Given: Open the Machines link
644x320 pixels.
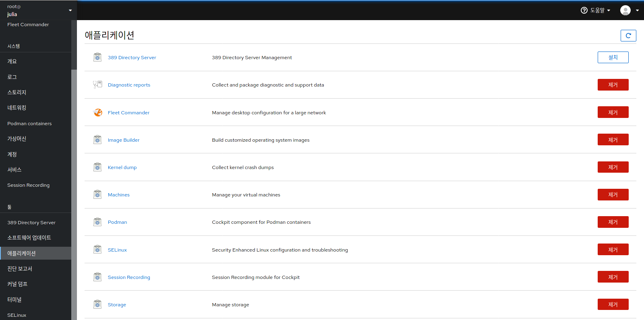Looking at the screenshot, I should tap(119, 195).
